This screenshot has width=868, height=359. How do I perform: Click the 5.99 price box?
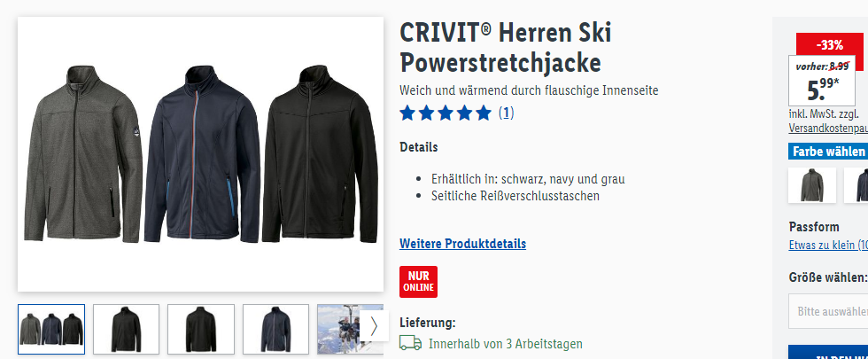coord(822,81)
